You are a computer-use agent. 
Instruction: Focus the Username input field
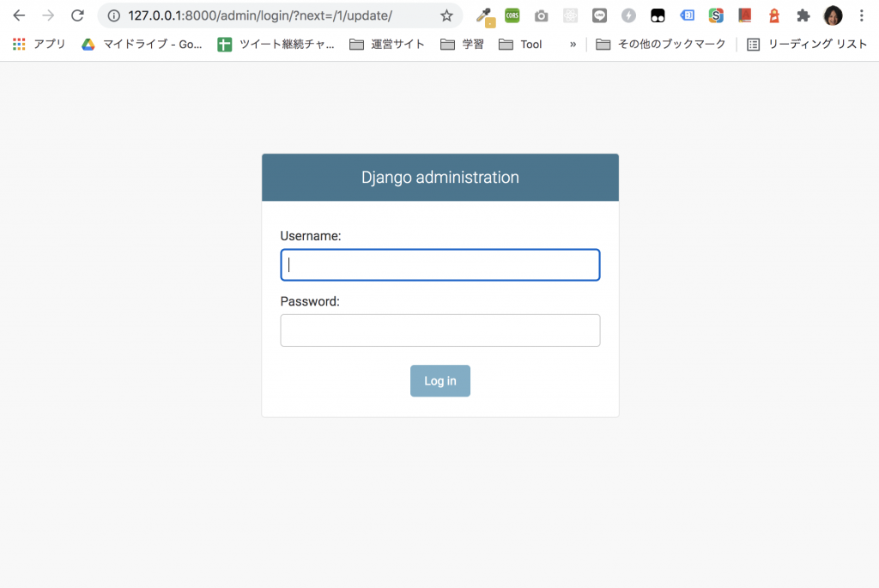tap(440, 264)
